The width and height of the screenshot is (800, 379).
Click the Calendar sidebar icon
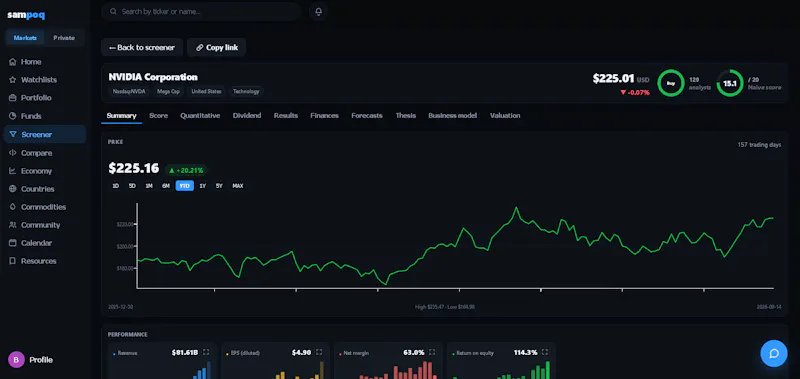click(13, 243)
